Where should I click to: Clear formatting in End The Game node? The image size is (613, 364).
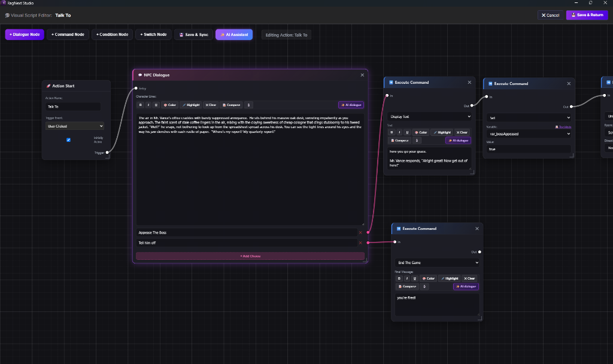tap(469, 278)
